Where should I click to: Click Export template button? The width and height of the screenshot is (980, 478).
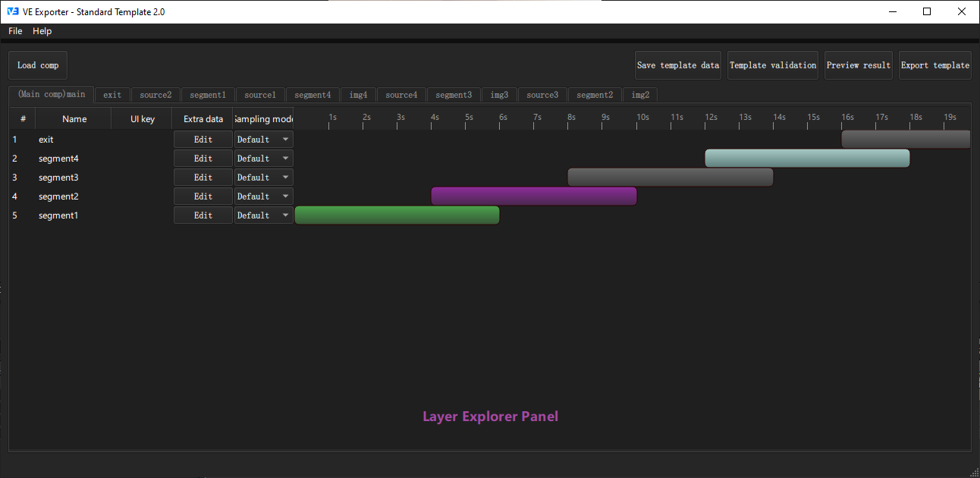coord(935,65)
